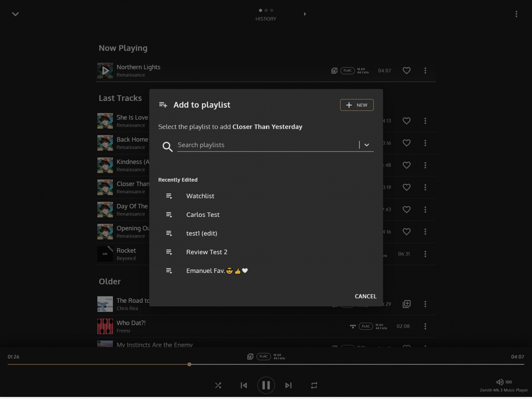Create a NEW playlist

(357, 105)
